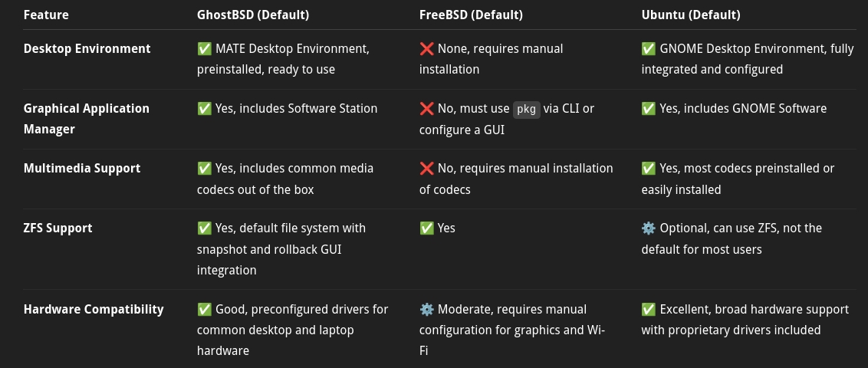Select the Ubuntu (Default) column header

(691, 15)
